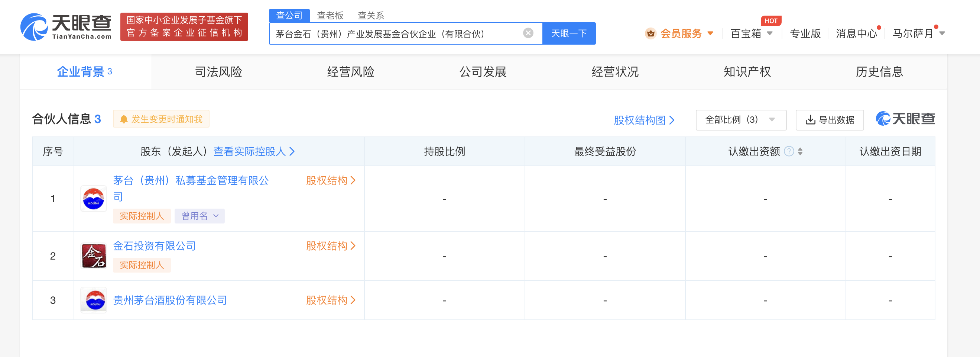Switch to the 查关系 search tab
The height and width of the screenshot is (357, 980).
(371, 15)
